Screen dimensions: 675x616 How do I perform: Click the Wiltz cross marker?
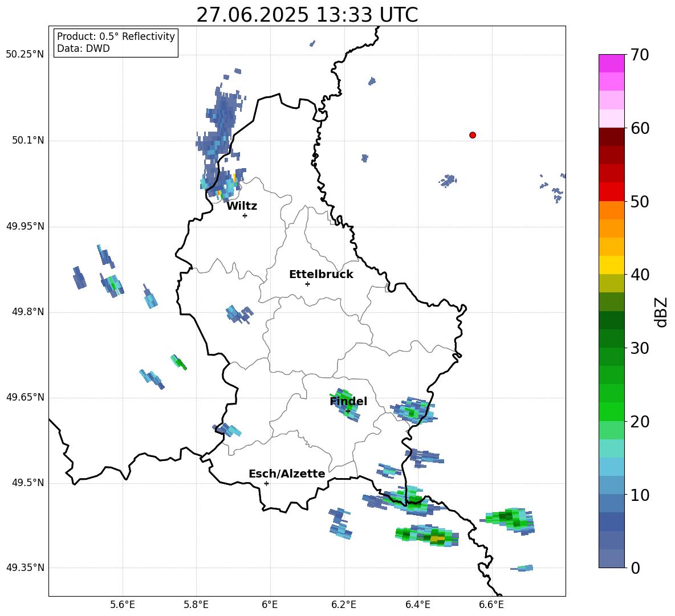[x=245, y=215]
